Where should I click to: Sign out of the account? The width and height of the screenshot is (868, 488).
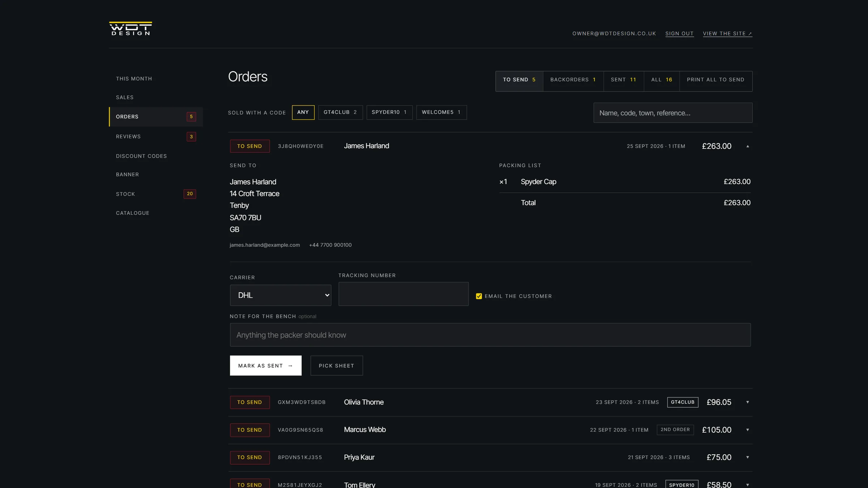click(x=679, y=34)
